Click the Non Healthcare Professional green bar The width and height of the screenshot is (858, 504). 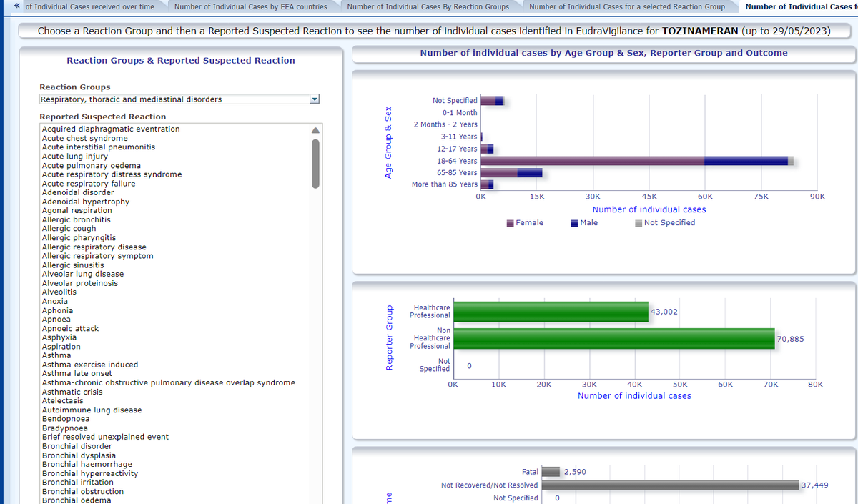(613, 339)
